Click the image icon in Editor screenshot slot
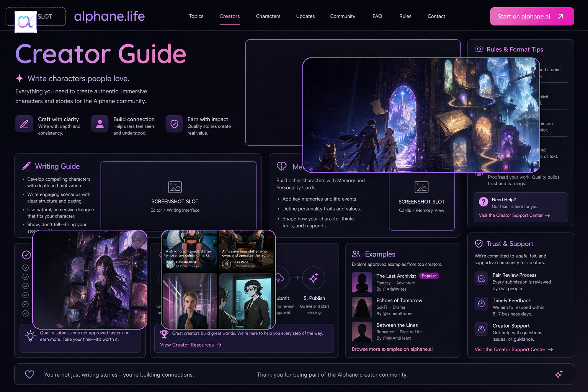 [175, 187]
